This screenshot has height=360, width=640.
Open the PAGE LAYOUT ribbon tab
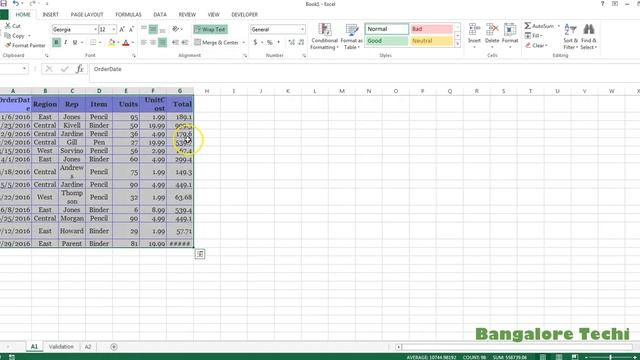click(x=87, y=14)
